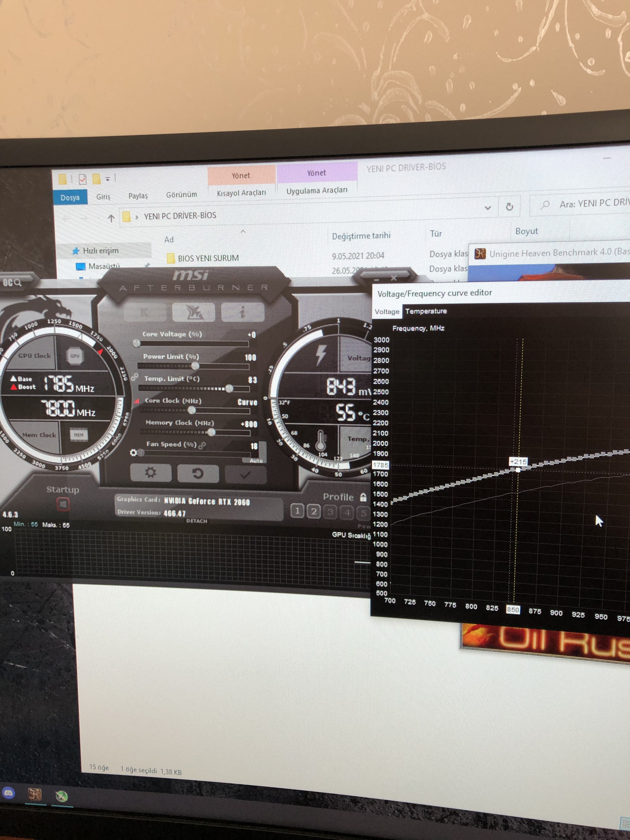Viewport: 630px width, 840px height.
Task: Open the Görünüm ribbon tab
Action: pyautogui.click(x=181, y=194)
